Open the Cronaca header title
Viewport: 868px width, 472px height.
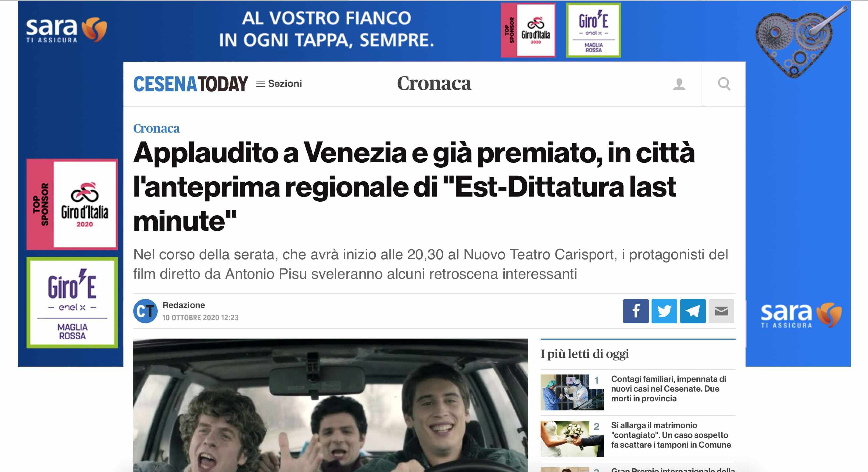pyautogui.click(x=434, y=83)
